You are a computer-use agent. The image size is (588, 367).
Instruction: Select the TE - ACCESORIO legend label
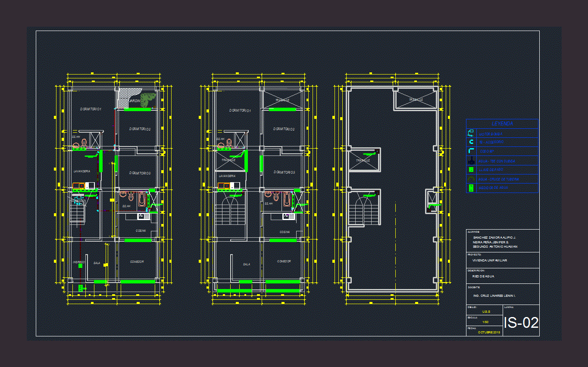click(x=491, y=142)
